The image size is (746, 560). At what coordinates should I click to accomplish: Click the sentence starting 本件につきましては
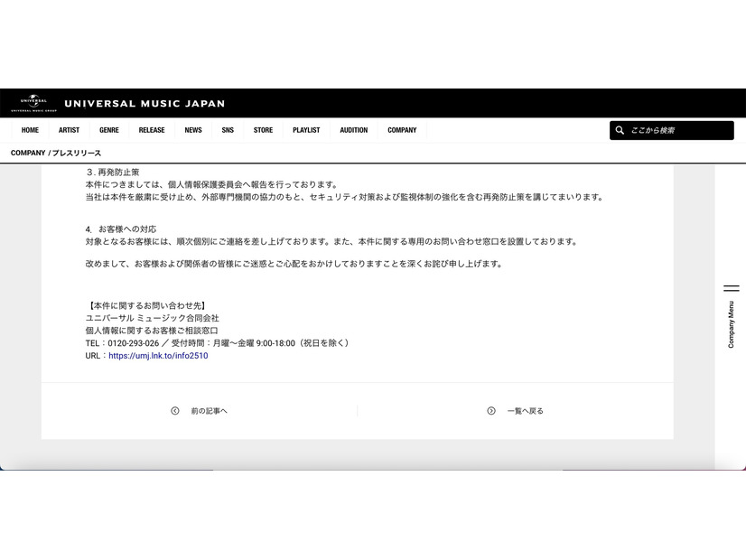211,184
